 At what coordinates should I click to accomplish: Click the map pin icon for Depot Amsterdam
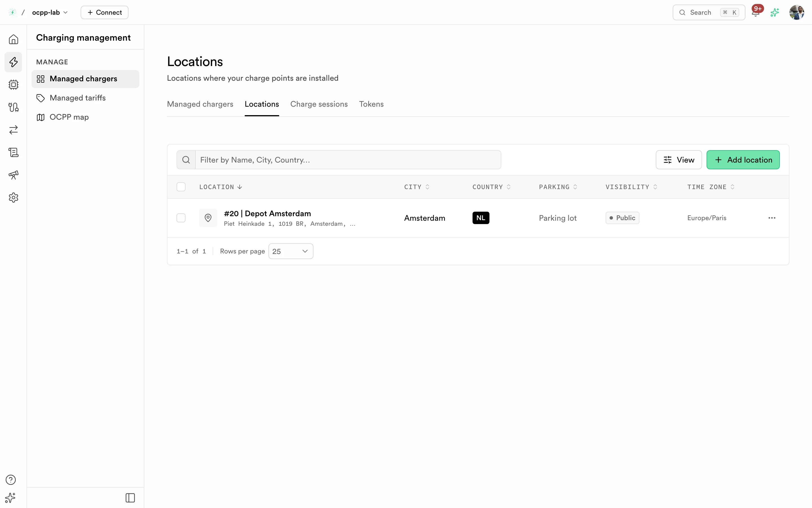tap(208, 218)
